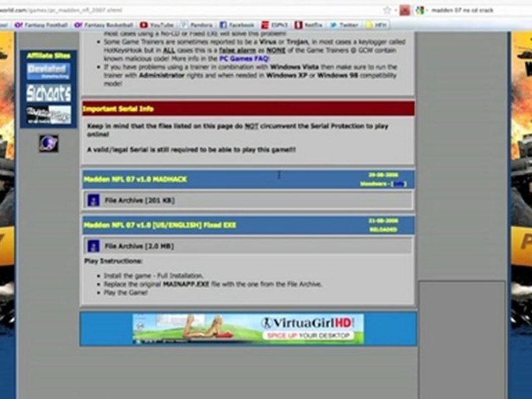Open the YouTube bookmark
The image size is (532, 399).
click(157, 25)
